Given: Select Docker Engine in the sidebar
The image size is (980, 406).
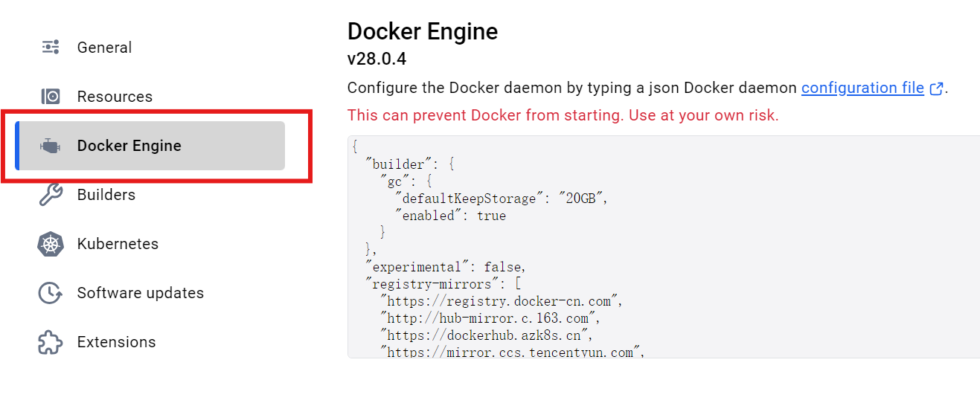Looking at the screenshot, I should (150, 146).
